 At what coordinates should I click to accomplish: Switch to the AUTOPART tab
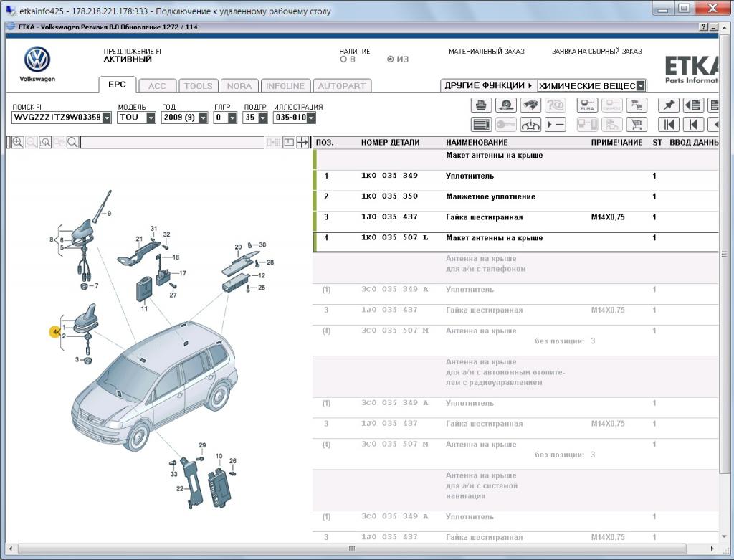coord(342,86)
